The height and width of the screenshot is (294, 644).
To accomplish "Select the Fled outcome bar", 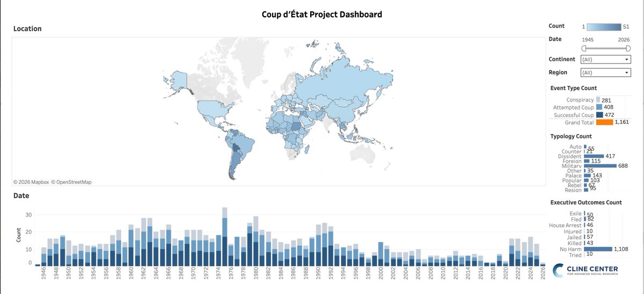I will tap(585, 219).
